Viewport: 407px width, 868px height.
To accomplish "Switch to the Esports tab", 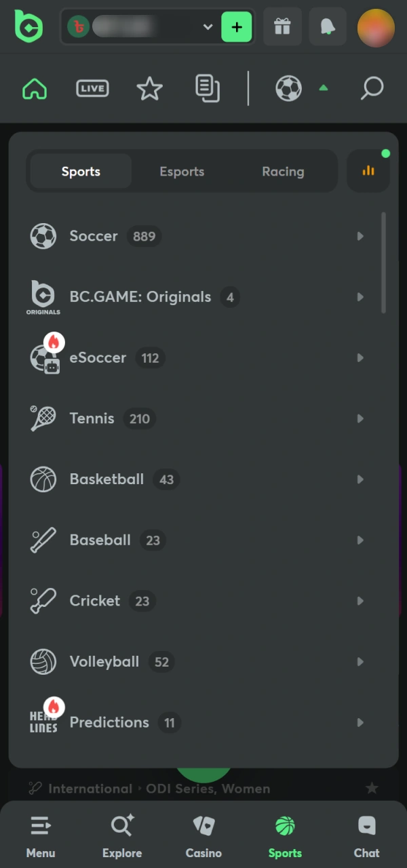I will pyautogui.click(x=182, y=171).
